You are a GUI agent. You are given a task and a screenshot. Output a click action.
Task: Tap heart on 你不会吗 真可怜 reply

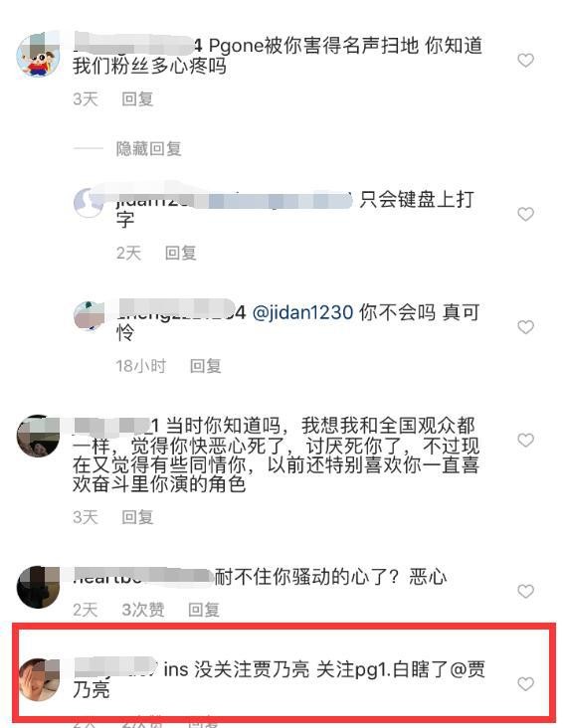[x=525, y=327]
